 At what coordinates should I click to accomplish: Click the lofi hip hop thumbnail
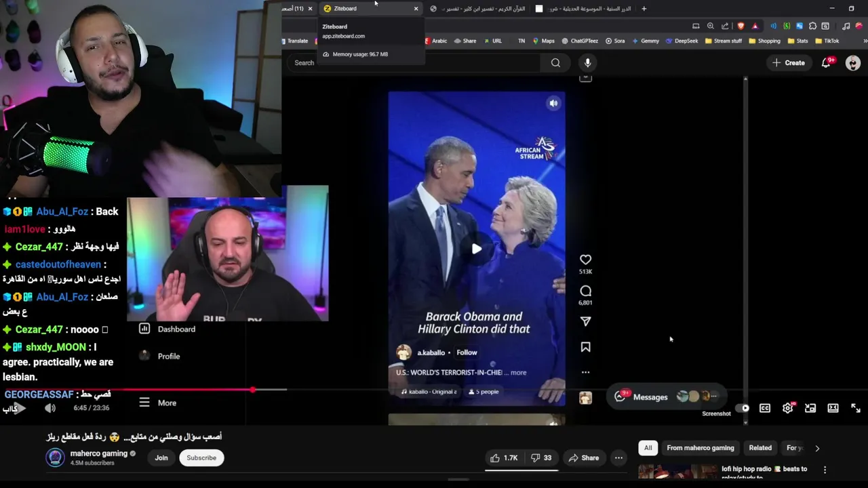pyautogui.click(x=677, y=472)
